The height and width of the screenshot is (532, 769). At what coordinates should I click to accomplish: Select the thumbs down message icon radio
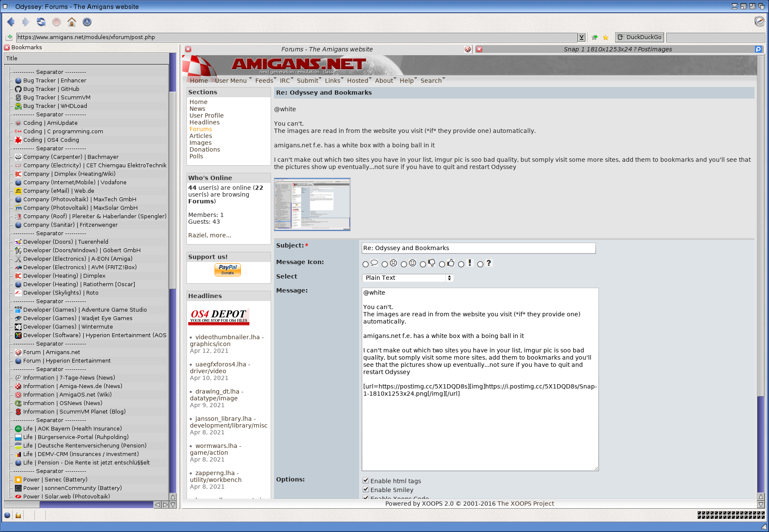pos(423,264)
